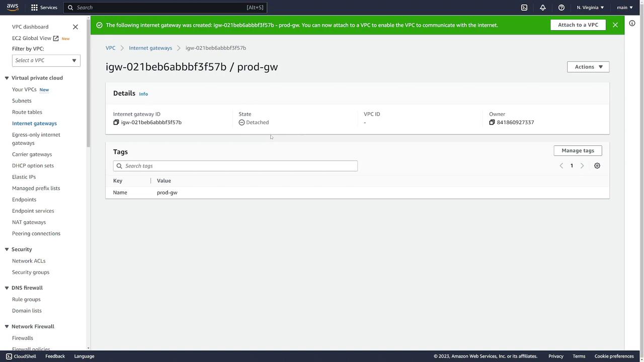Screen dimensions: 644x362
Task: Go to VPC breadcrumb link
Action: [x=110, y=48]
